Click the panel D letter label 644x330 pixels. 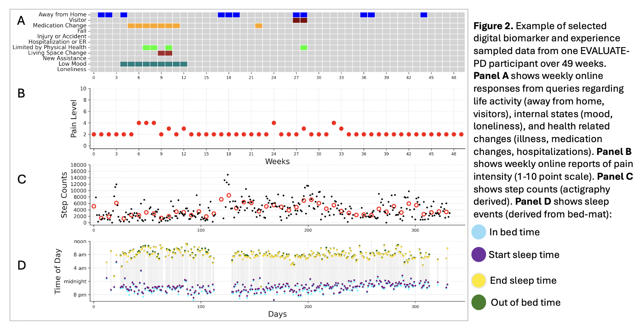22,265
